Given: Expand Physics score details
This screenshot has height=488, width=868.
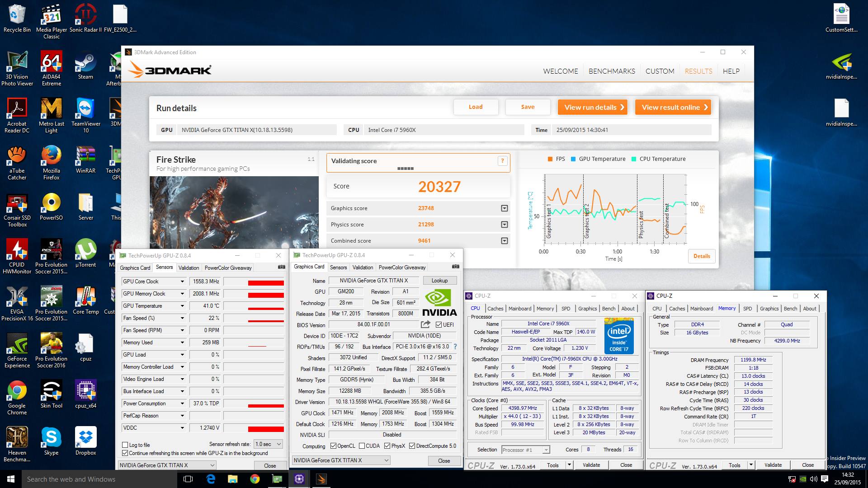Looking at the screenshot, I should pyautogui.click(x=504, y=225).
